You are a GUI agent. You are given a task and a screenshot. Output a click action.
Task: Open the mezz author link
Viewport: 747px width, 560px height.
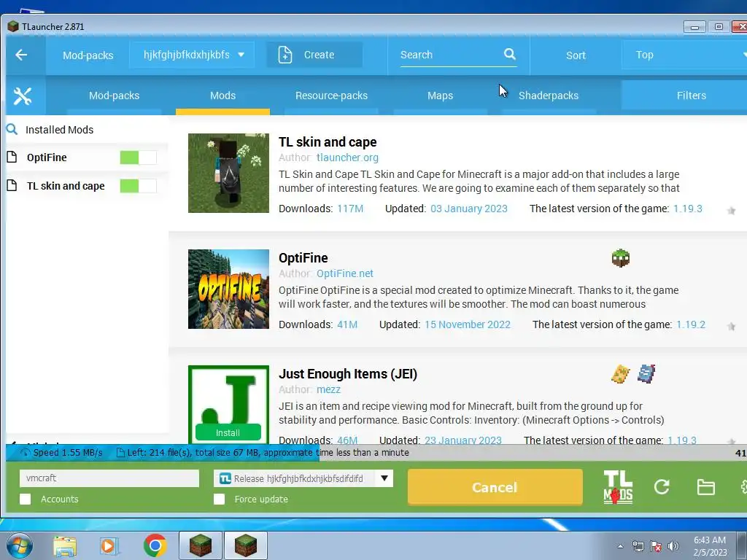pos(329,389)
